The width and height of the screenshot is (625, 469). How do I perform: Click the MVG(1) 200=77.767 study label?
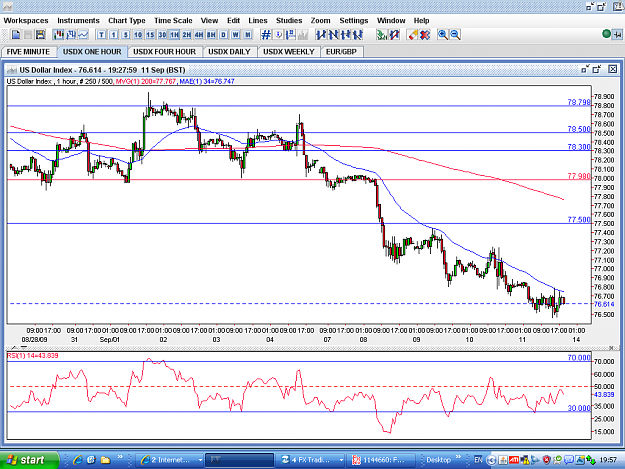146,82
